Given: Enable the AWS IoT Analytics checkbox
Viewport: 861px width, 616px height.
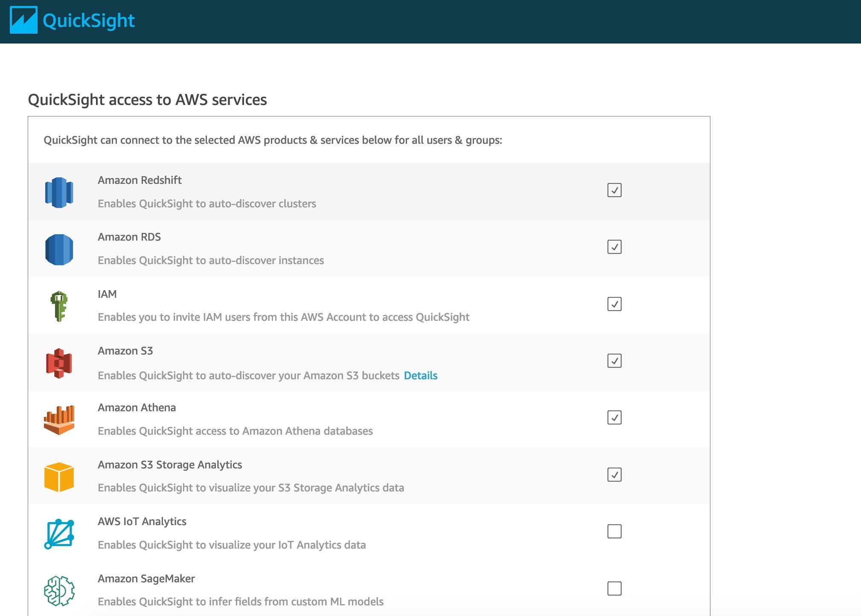Looking at the screenshot, I should point(614,531).
